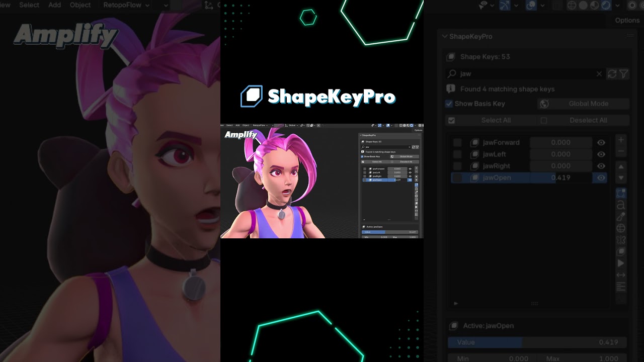The image size is (644, 362).
Task: Click the jawLeft 0.000 value field in background list
Action: pos(561,154)
